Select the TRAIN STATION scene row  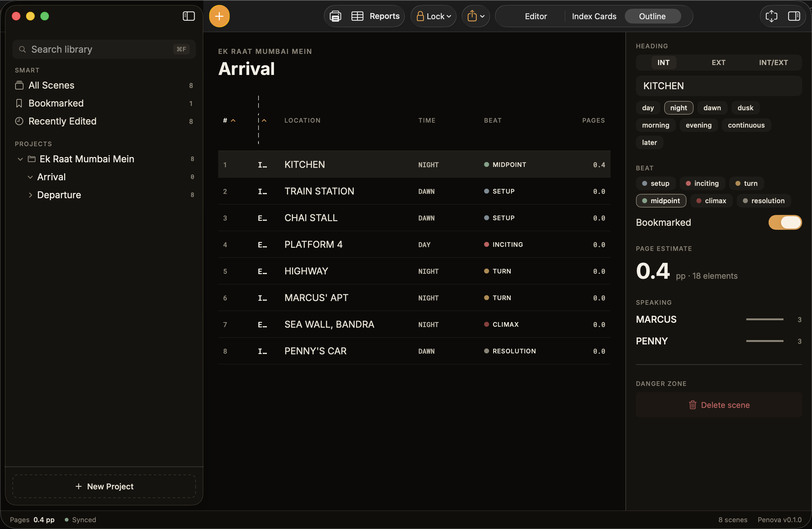pos(414,191)
